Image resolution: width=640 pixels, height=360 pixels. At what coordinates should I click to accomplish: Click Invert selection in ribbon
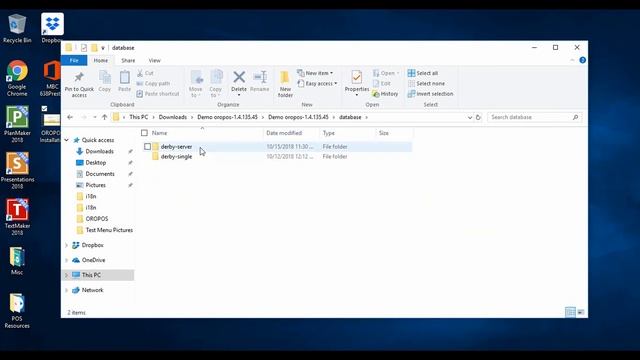430,94
